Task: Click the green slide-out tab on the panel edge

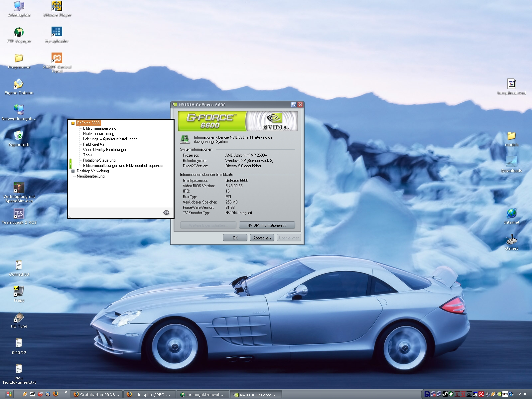Action: [70, 163]
